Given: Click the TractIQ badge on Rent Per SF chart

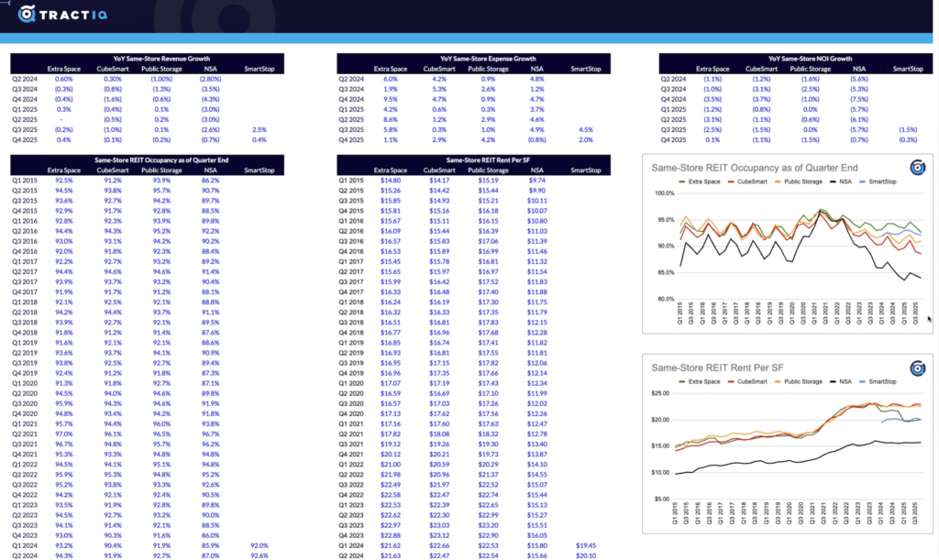Looking at the screenshot, I should click(x=916, y=368).
